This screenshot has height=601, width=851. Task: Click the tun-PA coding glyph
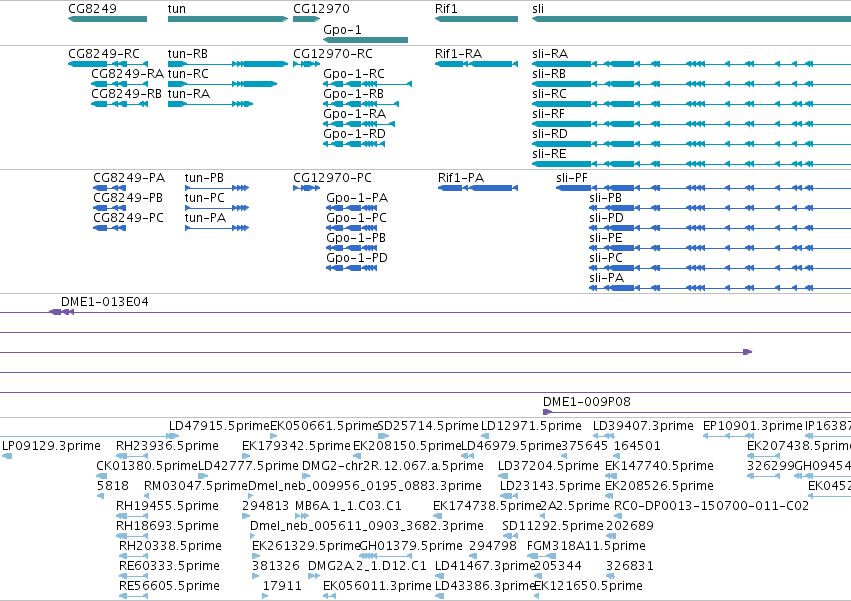tap(217, 228)
